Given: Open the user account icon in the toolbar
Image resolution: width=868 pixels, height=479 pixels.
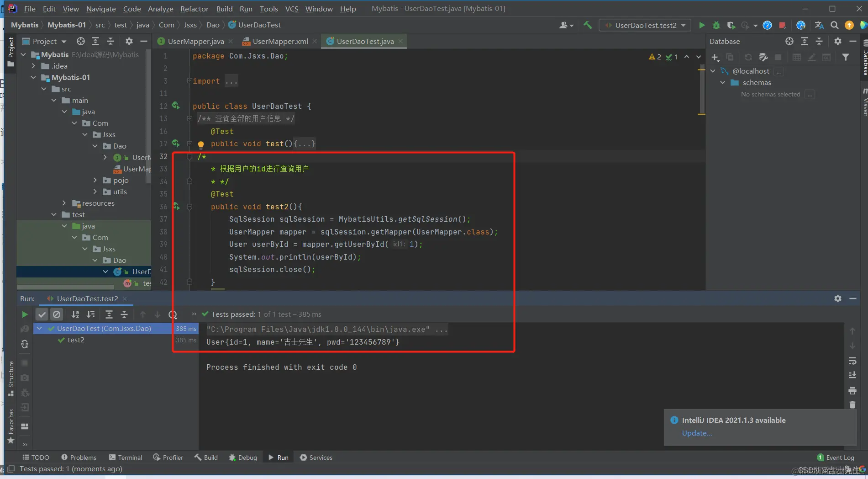Looking at the screenshot, I should coord(566,25).
